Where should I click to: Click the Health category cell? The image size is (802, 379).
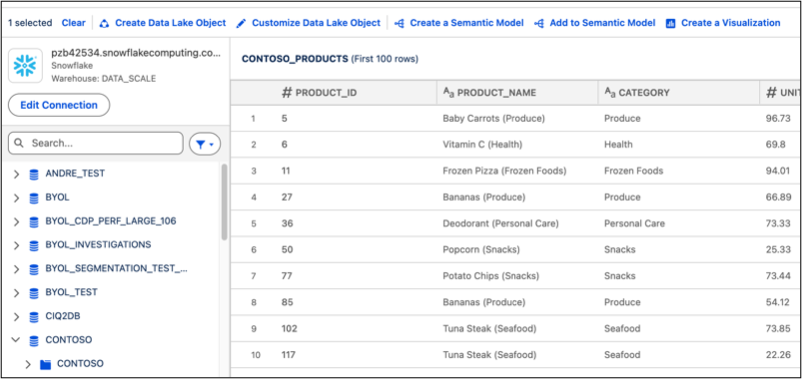618,145
